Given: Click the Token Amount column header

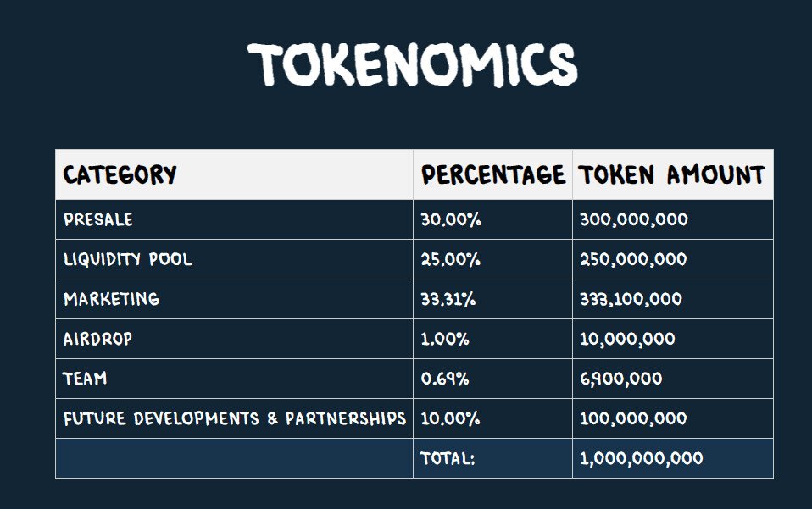Looking at the screenshot, I should point(671,175).
